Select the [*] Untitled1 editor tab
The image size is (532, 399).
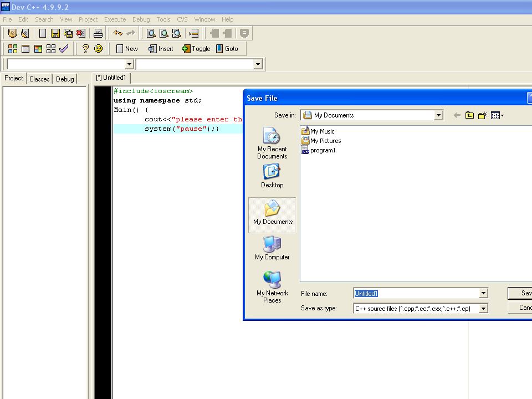(x=111, y=78)
